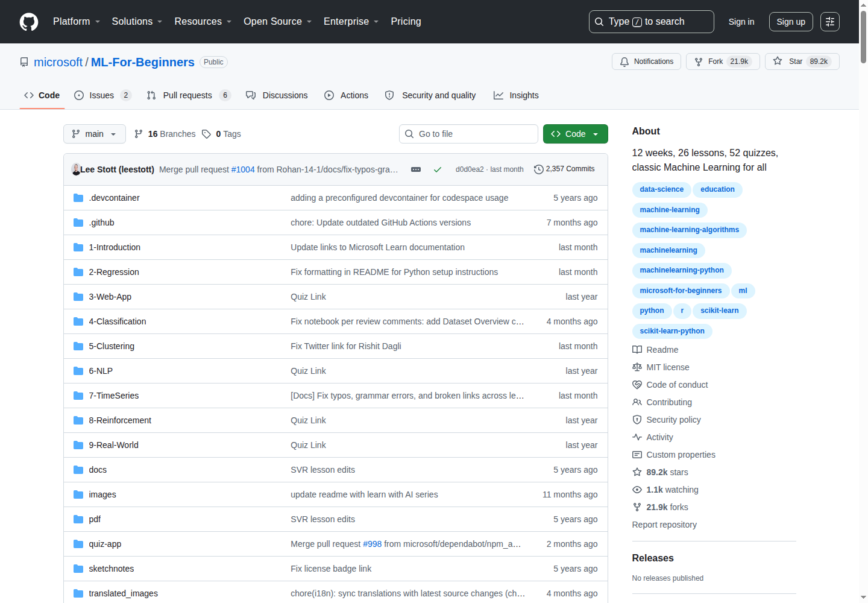Click the GitHub logo home icon
Screen dimensions: 868x603
click(x=29, y=22)
